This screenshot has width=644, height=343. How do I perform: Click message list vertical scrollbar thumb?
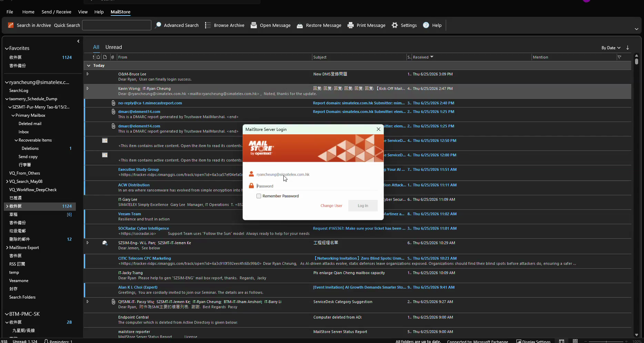[x=636, y=61]
